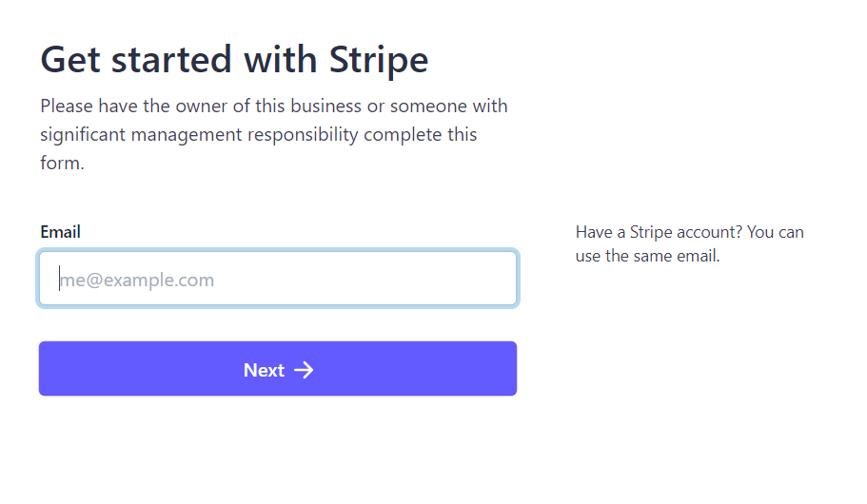
Task: Click the 'Have a Stripe account?' hint
Action: tap(659, 232)
